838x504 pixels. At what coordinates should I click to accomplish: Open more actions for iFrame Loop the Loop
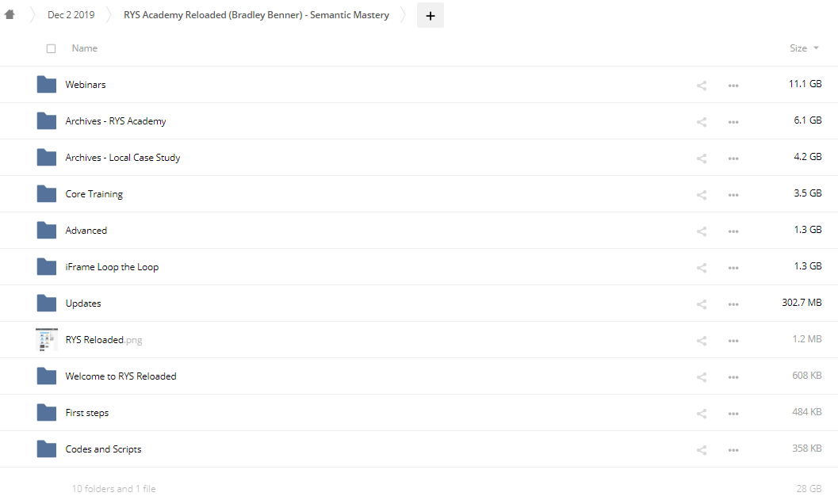(x=733, y=268)
